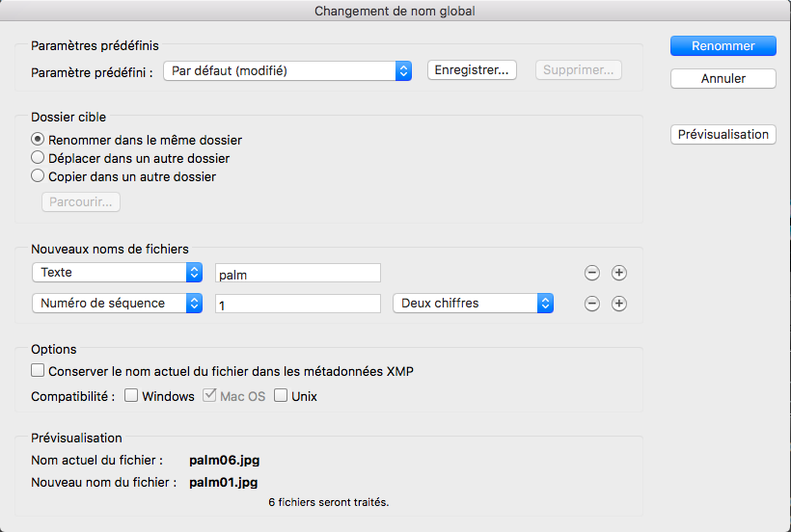This screenshot has width=791, height=532.
Task: Select Renommer dans le même dossier
Action: tap(39, 140)
